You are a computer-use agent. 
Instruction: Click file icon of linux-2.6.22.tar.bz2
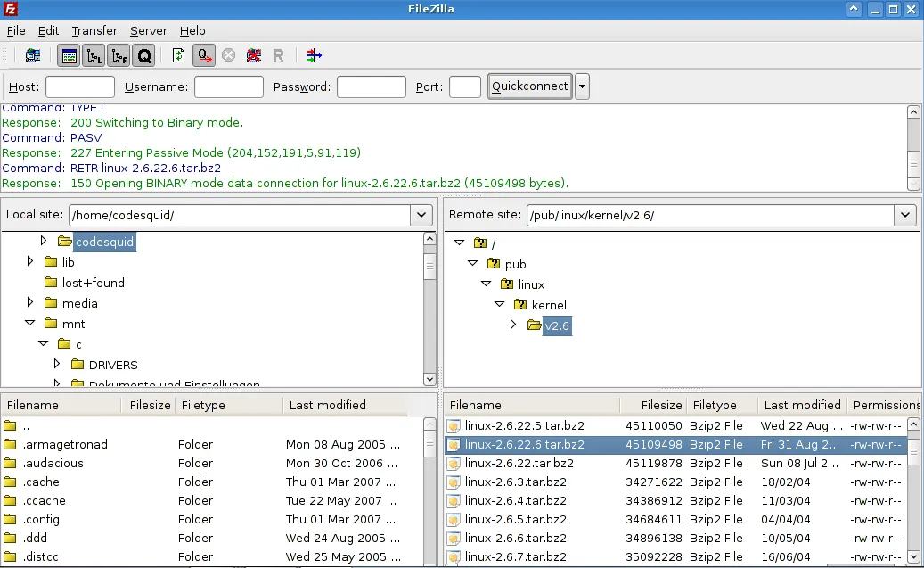click(454, 464)
